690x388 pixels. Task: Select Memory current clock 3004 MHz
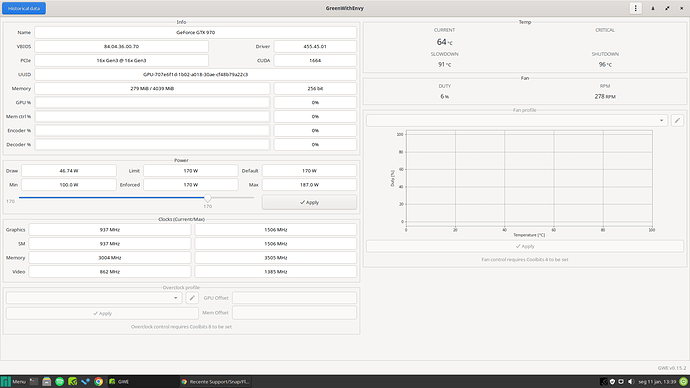coord(110,258)
